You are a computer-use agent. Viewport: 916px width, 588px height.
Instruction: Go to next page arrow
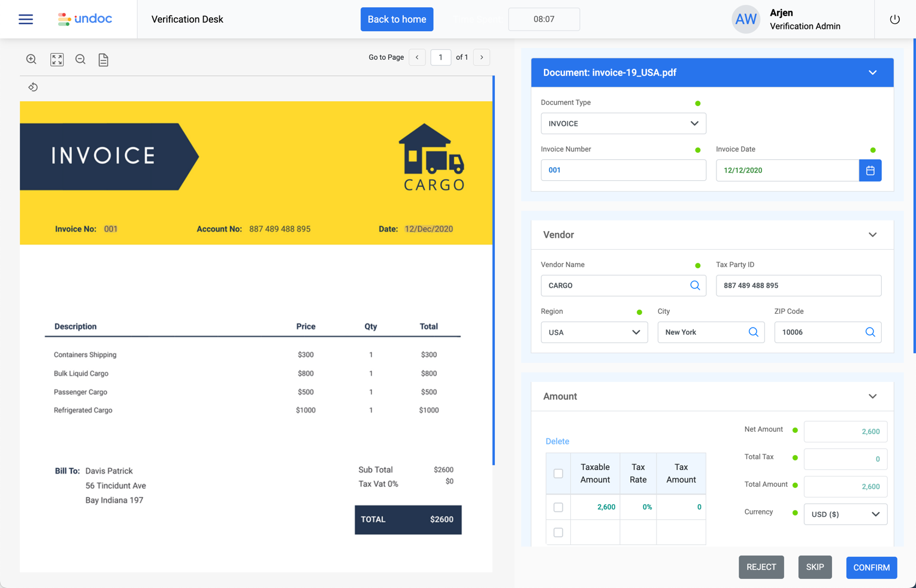(x=482, y=57)
